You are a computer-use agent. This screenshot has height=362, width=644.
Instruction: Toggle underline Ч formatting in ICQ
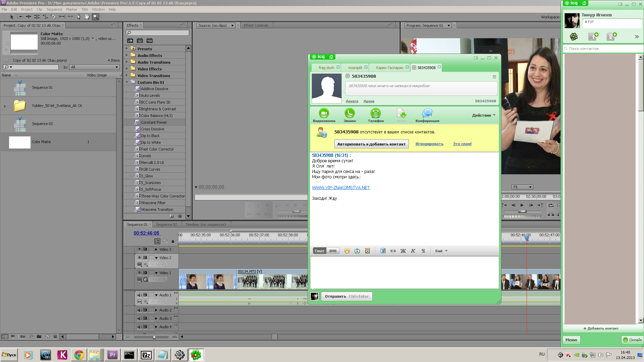(423, 251)
